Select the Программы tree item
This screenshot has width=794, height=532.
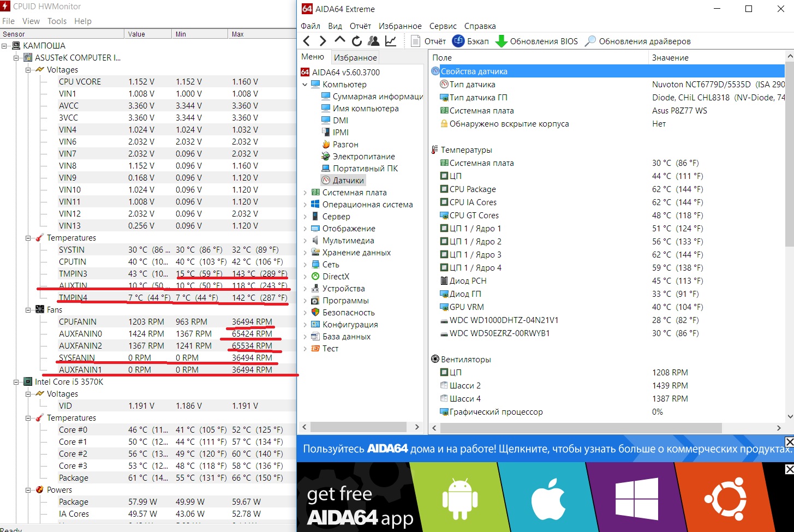(x=345, y=301)
